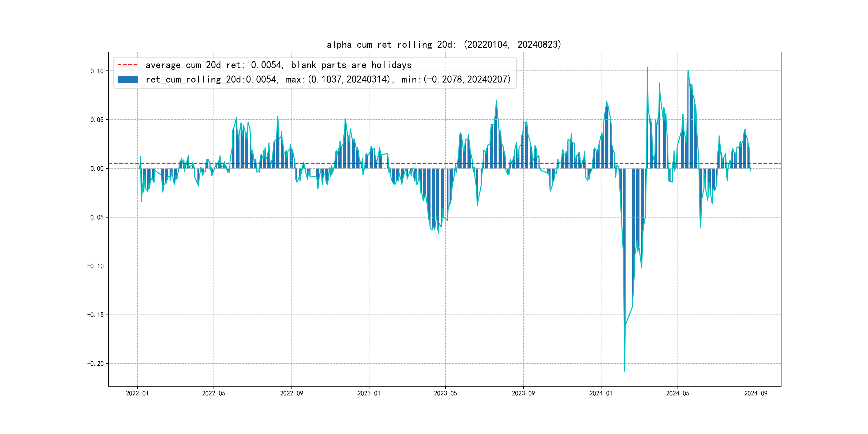Click the 0.10 y-axis tick label
Viewport: 868px width, 434px height.
(97, 71)
